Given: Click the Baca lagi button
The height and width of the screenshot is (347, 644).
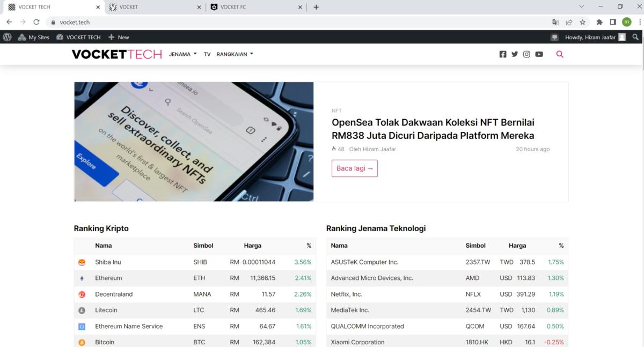Looking at the screenshot, I should click(355, 168).
